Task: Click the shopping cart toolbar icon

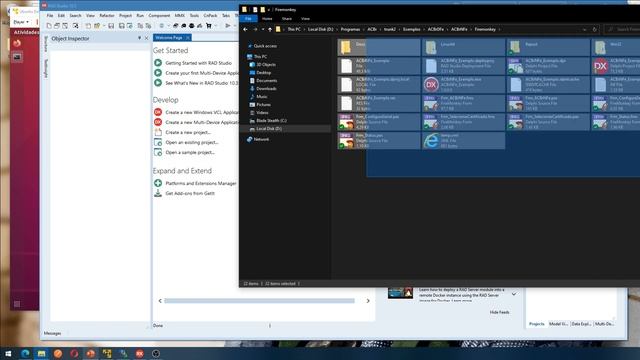Action: (209, 26)
